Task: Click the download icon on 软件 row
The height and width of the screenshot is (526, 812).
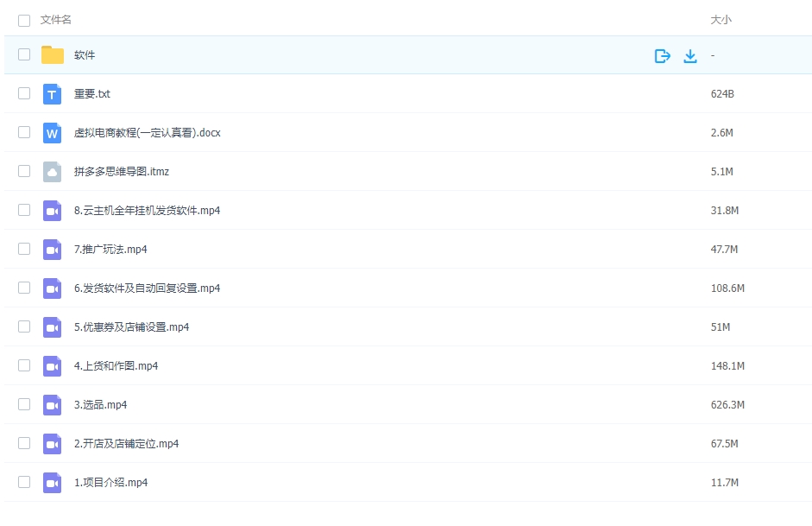Action: (x=690, y=56)
